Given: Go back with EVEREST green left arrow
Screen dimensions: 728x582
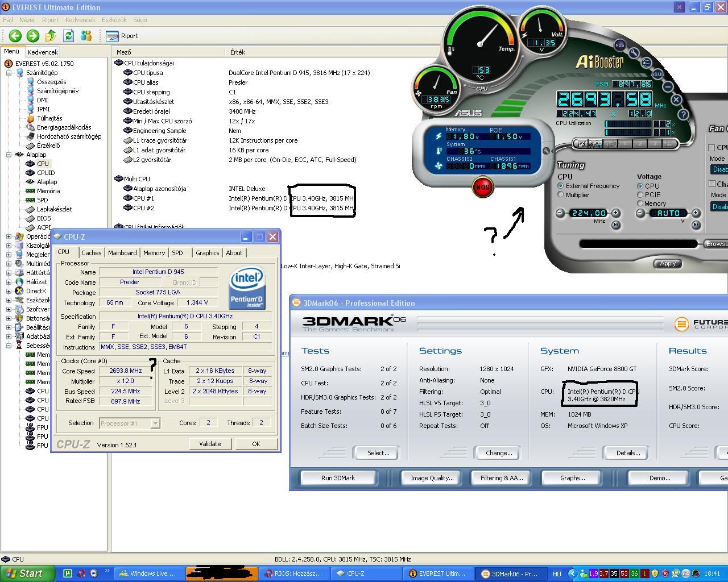Looking at the screenshot, I should tap(15, 36).
